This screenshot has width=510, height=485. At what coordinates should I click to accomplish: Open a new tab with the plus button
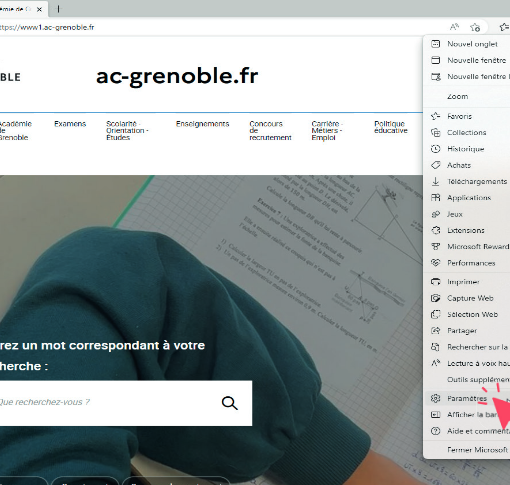[58, 9]
